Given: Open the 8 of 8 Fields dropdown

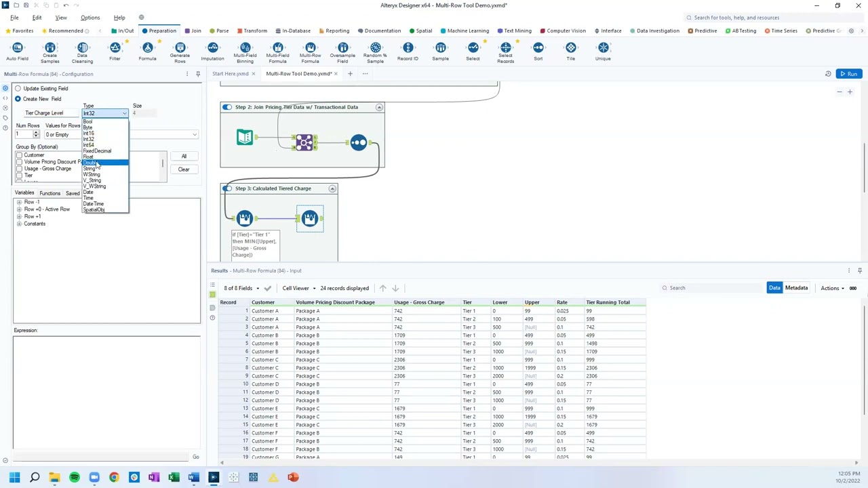Looking at the screenshot, I should [x=241, y=288].
